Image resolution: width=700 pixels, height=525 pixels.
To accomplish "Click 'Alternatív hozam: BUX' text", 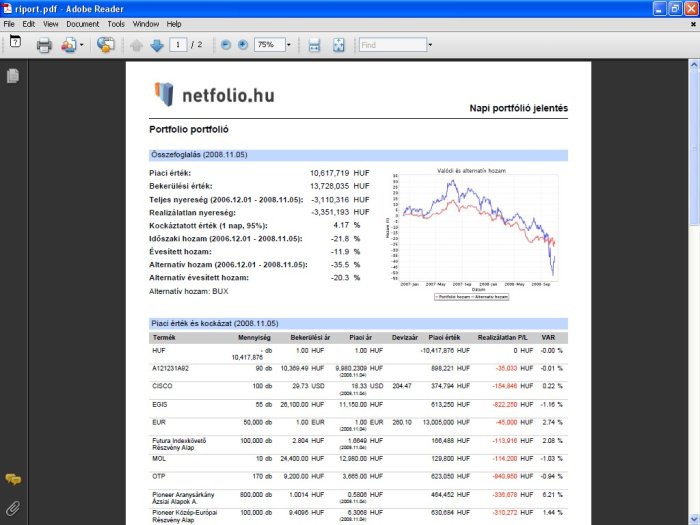I will [x=188, y=292].
